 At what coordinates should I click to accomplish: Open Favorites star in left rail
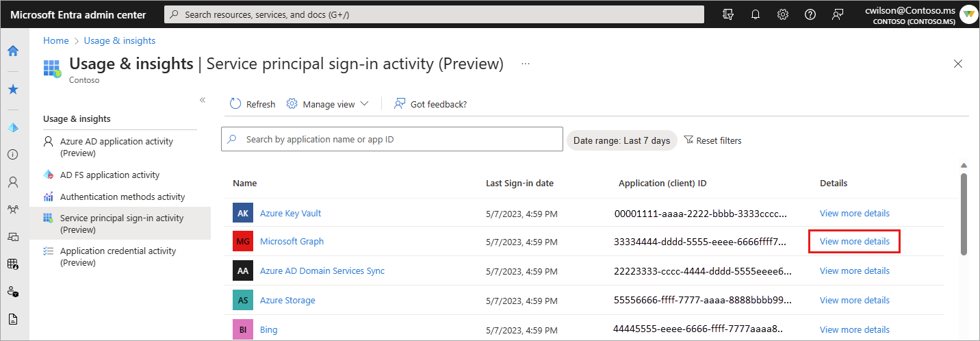point(13,90)
